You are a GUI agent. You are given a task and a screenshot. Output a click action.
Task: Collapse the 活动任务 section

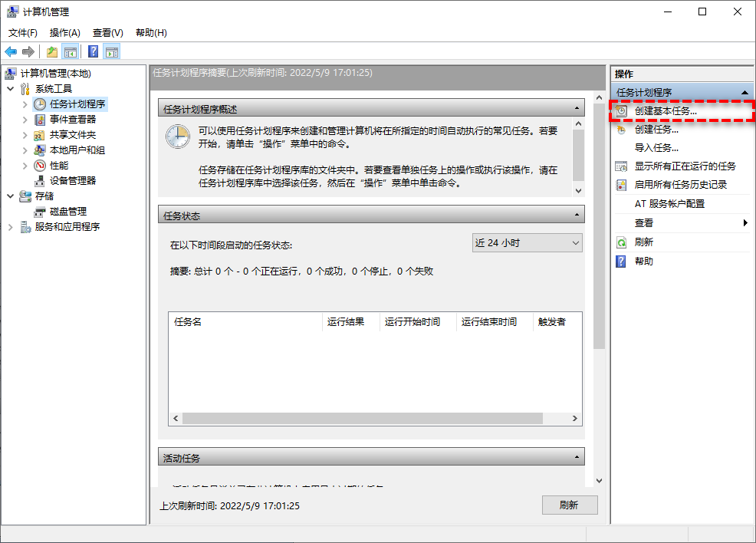click(x=577, y=457)
